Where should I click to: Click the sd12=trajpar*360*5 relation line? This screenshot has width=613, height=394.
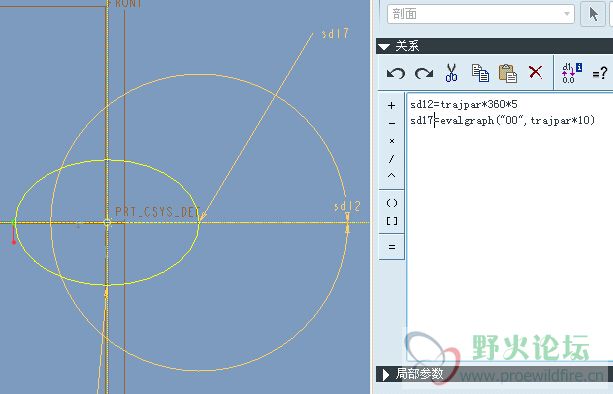pos(464,105)
